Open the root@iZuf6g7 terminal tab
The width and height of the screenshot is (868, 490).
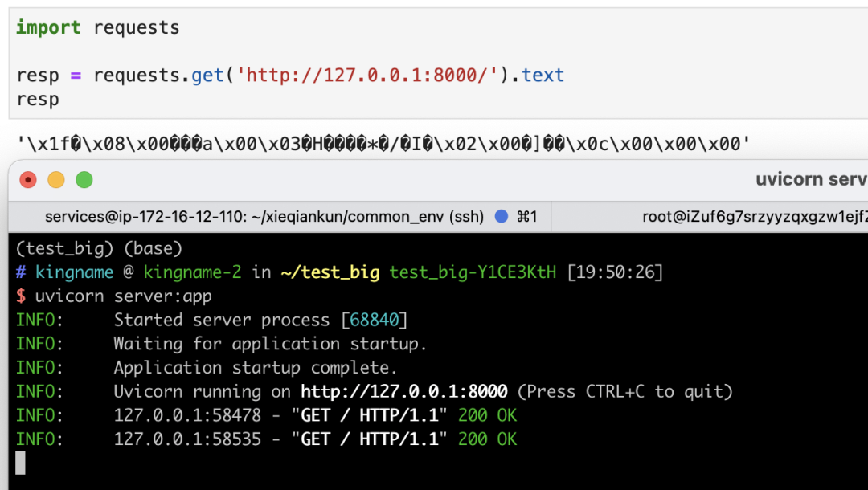click(751, 216)
